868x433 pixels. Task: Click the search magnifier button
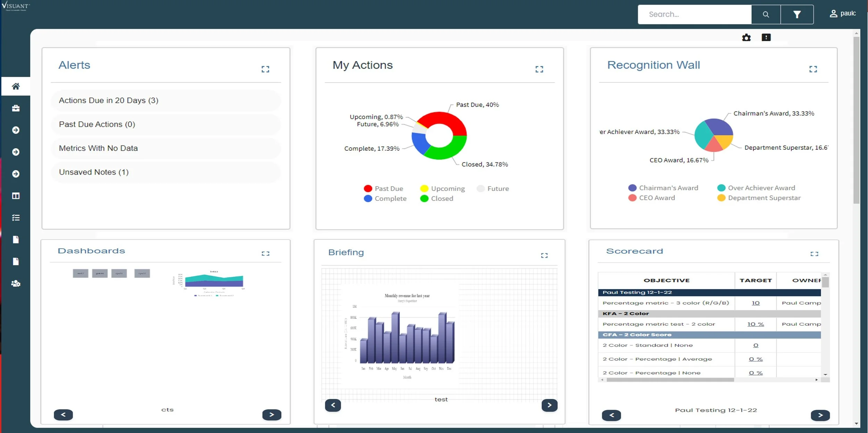click(766, 15)
